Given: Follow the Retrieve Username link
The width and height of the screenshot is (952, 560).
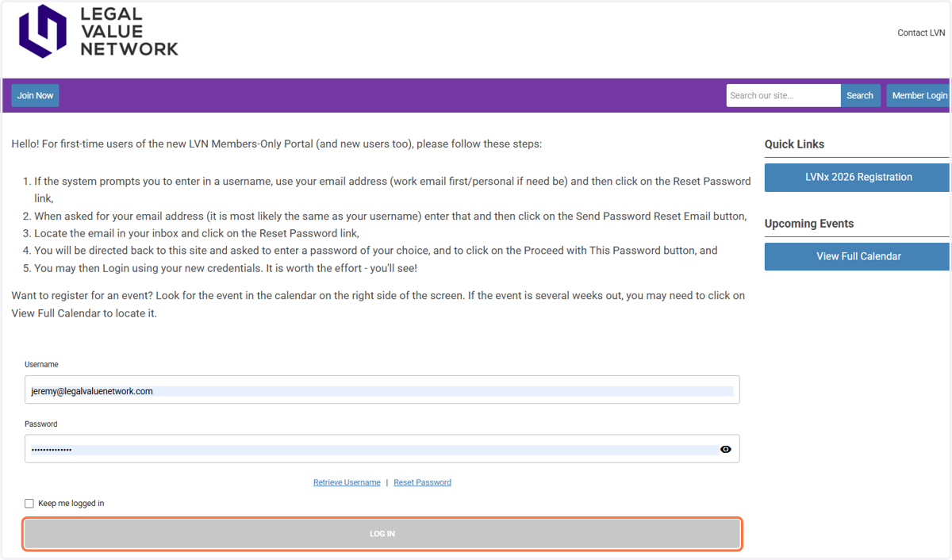Looking at the screenshot, I should [347, 482].
